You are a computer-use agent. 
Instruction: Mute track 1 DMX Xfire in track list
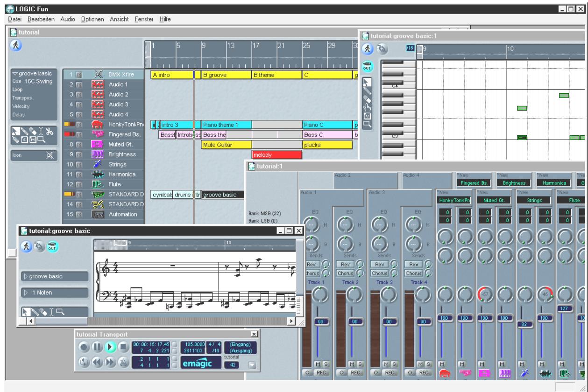[x=79, y=75]
